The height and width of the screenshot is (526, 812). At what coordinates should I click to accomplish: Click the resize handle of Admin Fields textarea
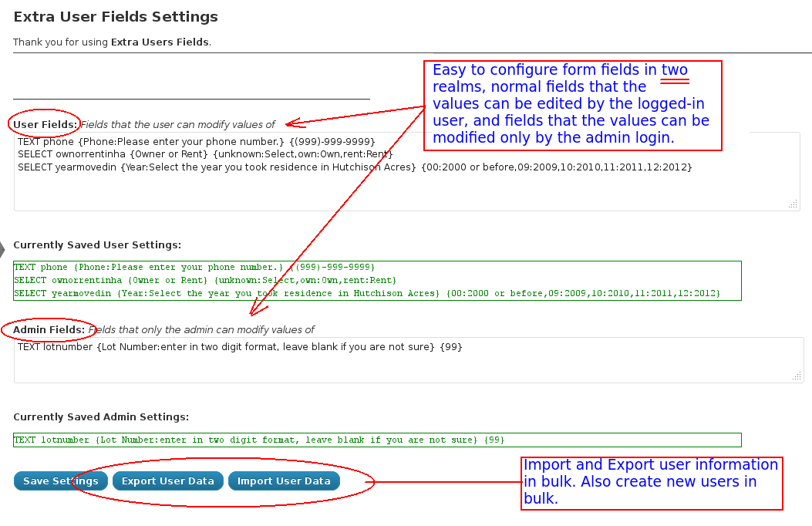(797, 376)
